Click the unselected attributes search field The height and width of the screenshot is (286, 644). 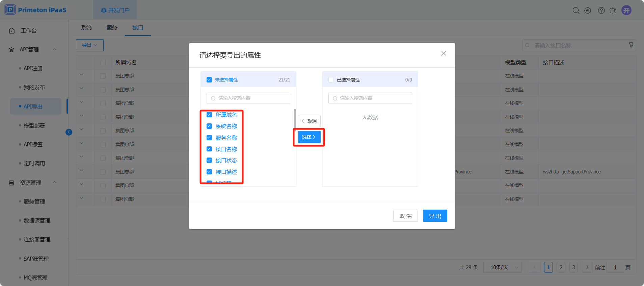pos(248,98)
